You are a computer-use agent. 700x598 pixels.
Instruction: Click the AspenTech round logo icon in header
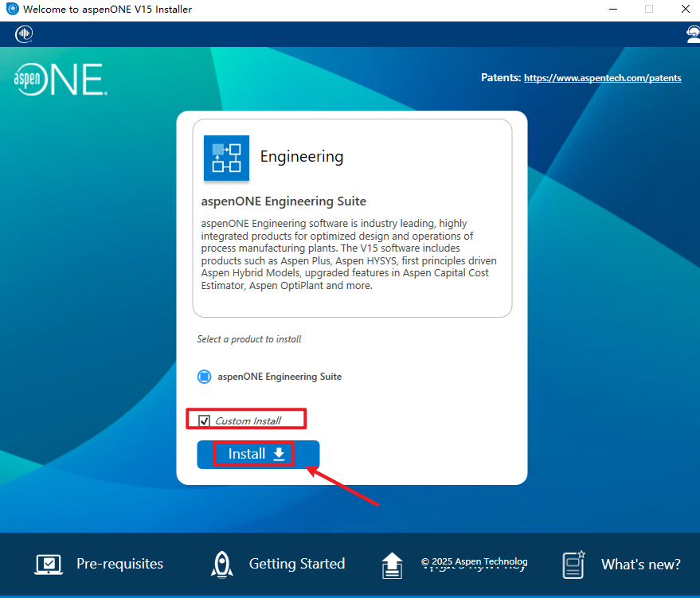pos(24,34)
